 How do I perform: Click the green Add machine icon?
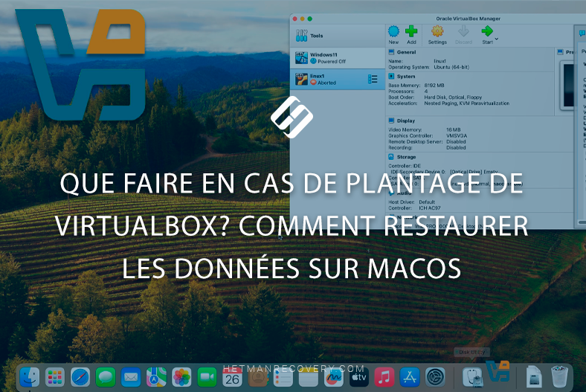[x=410, y=34]
